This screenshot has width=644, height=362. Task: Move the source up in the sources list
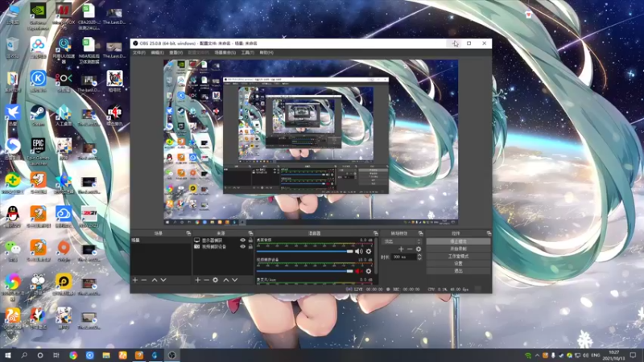[226, 280]
